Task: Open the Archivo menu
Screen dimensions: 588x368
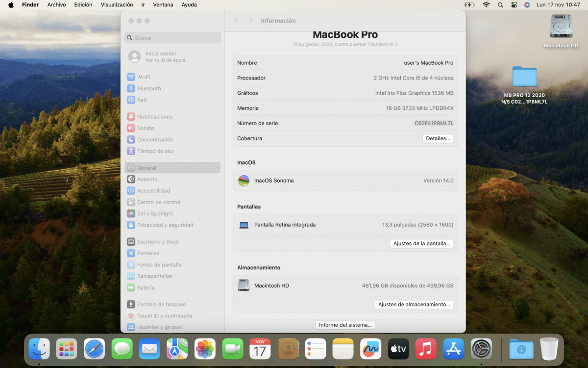Action: pyautogui.click(x=56, y=5)
